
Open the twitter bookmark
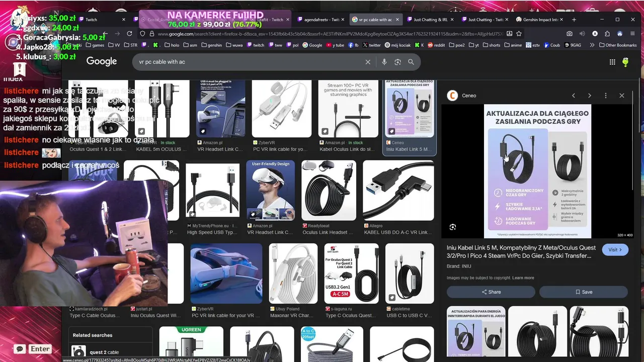(x=371, y=45)
